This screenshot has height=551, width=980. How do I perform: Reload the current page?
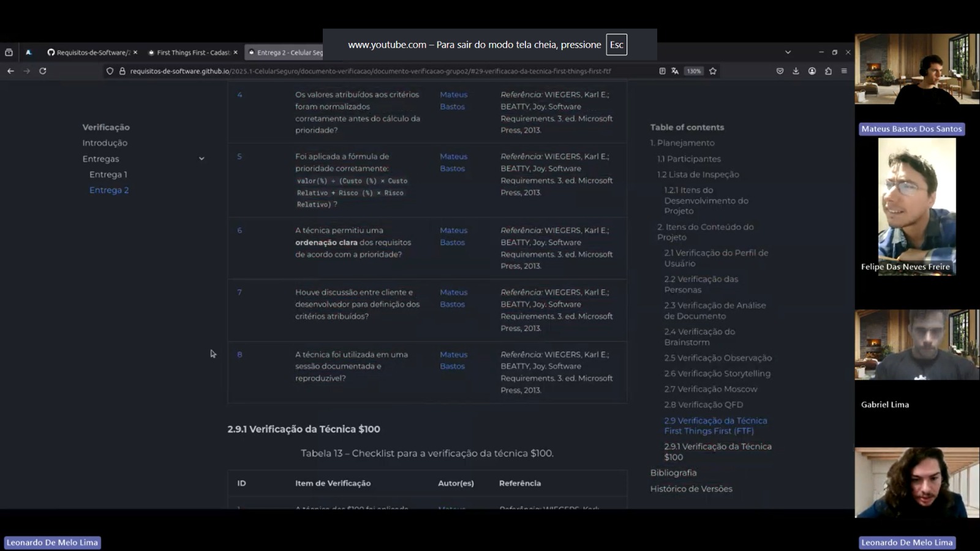coord(43,71)
